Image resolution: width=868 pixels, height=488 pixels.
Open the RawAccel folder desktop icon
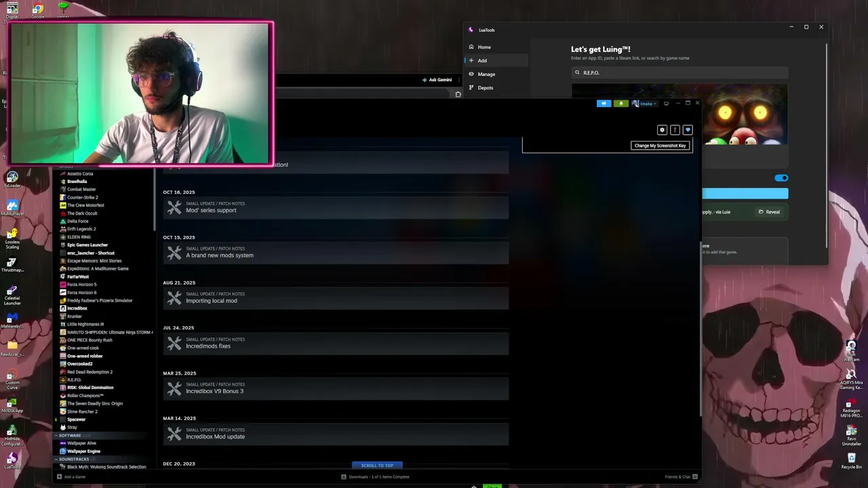point(12,348)
